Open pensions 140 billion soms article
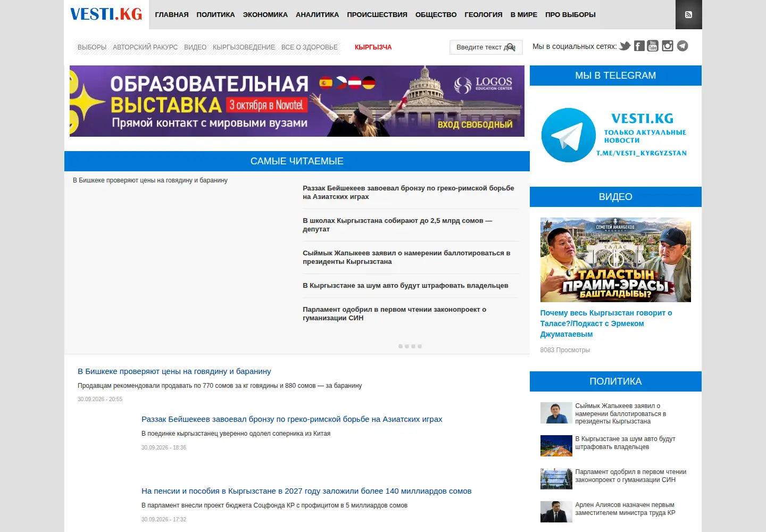This screenshot has height=532, width=766. pos(306,491)
